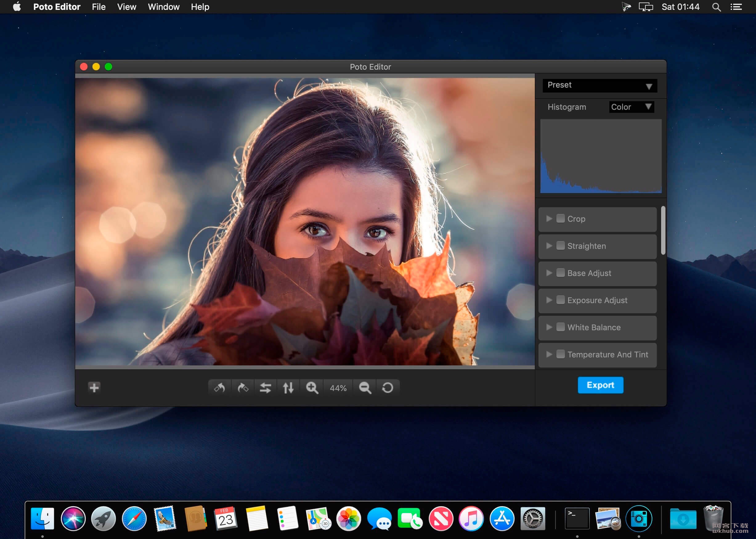The height and width of the screenshot is (539, 756).
Task: Open the News app in Dock
Action: click(441, 518)
